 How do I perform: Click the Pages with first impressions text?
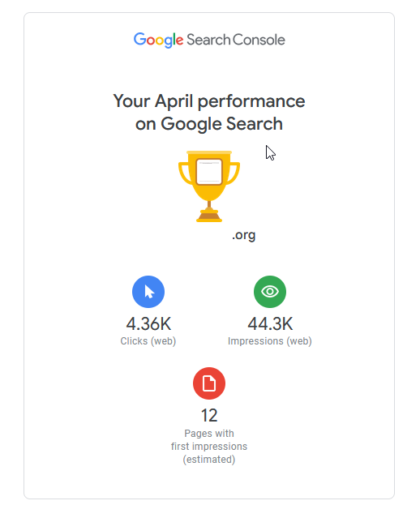[209, 440]
